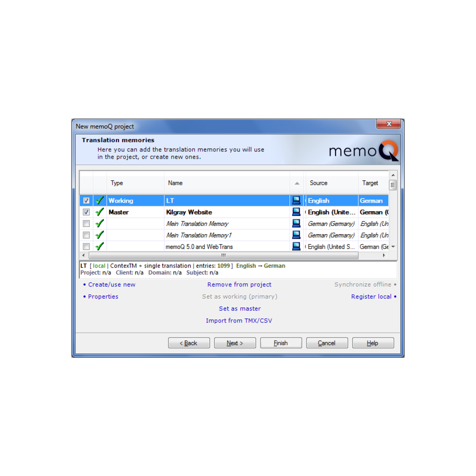Click the green check beside Mein Translation Memory1
This screenshot has height=476, width=476.
pos(99,235)
